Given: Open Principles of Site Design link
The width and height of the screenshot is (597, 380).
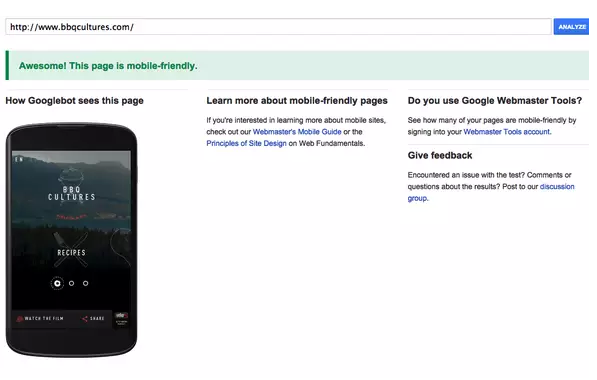Looking at the screenshot, I should pyautogui.click(x=246, y=143).
